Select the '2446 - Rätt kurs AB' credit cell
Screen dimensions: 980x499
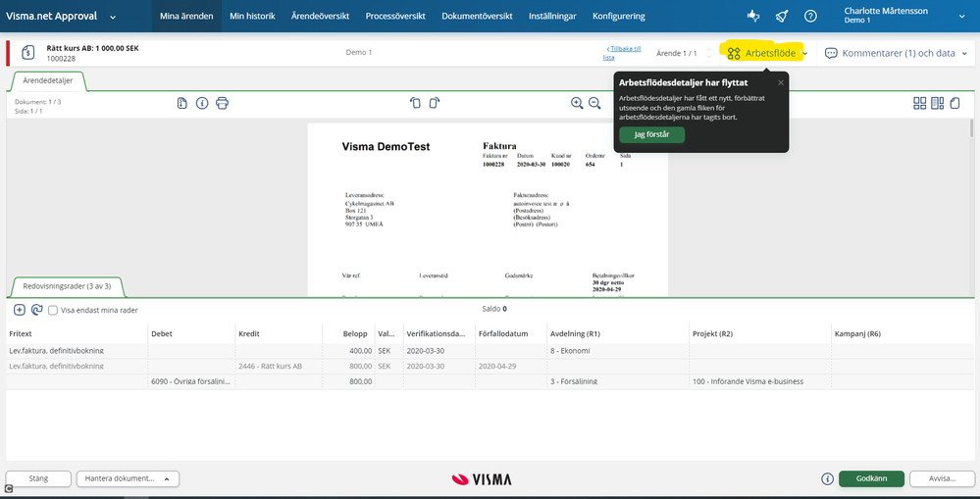[279, 366]
